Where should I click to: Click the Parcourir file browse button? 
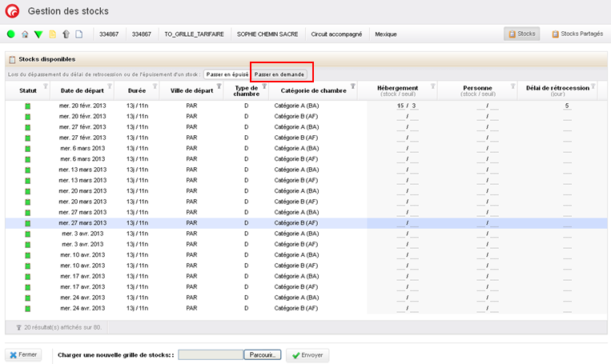coord(263,354)
